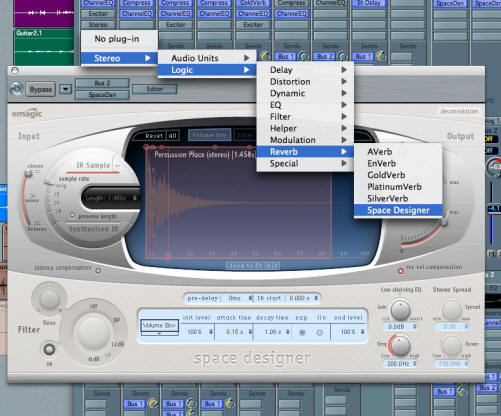
Task: Activate IR Sample mode
Action: pyautogui.click(x=93, y=165)
